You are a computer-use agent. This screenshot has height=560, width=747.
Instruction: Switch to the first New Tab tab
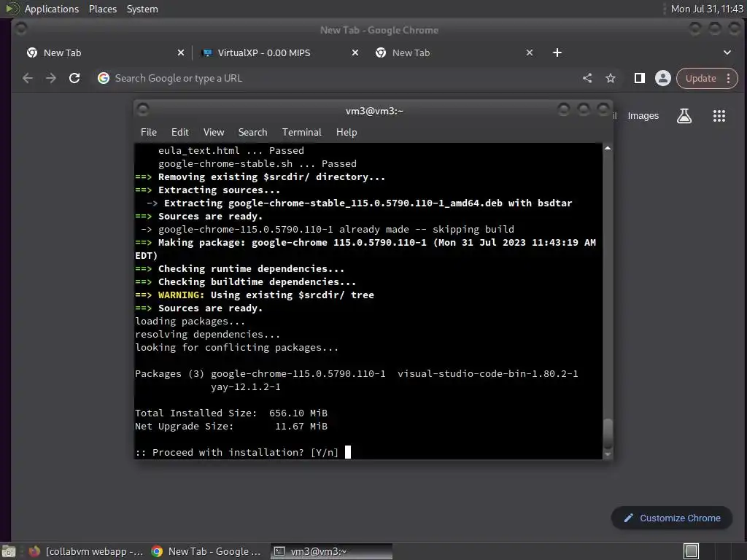tap(104, 52)
